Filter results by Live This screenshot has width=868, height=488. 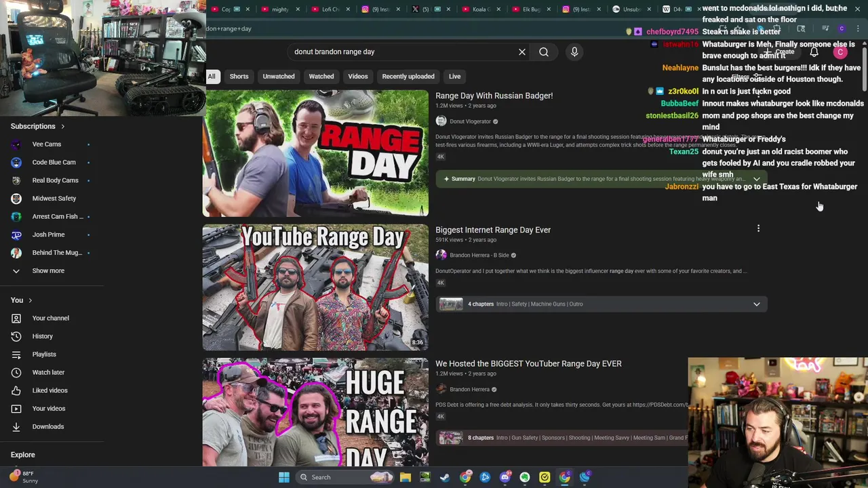454,77
